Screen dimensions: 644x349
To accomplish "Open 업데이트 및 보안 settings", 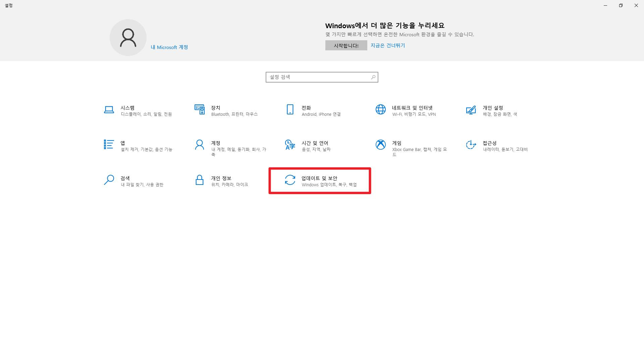I will (x=319, y=181).
